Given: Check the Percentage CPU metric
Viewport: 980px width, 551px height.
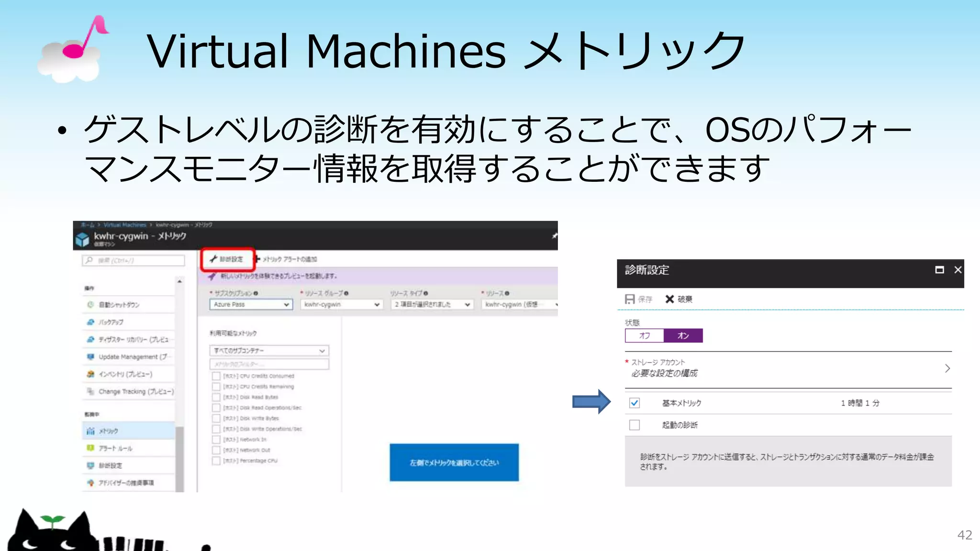Looking at the screenshot, I should coord(216,461).
